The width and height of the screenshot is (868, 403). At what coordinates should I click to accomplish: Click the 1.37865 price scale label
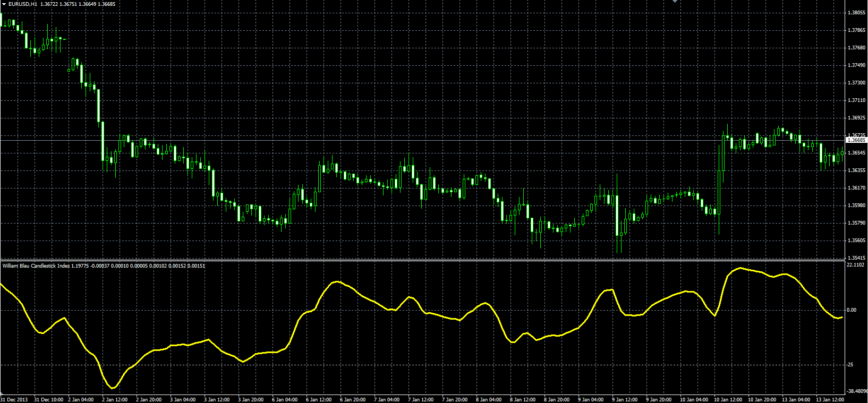pyautogui.click(x=856, y=30)
